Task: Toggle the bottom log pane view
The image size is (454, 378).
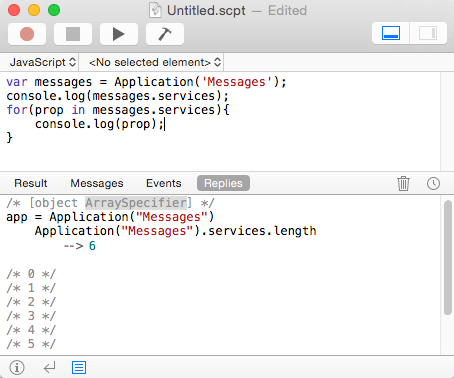Action: pyautogui.click(x=391, y=33)
